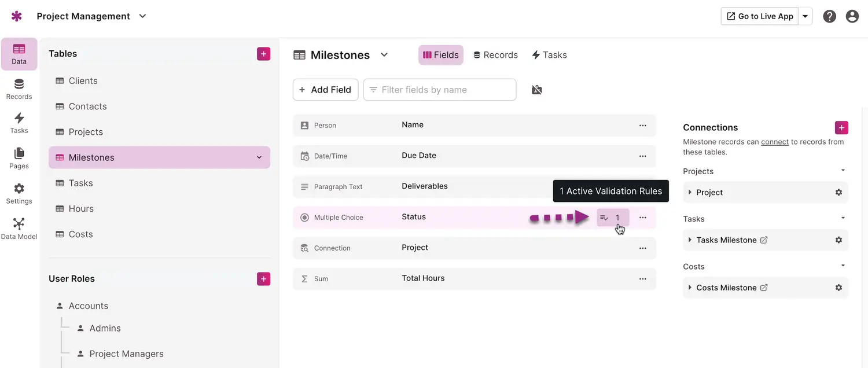Switch to the Tasks tab
The width and height of the screenshot is (868, 368).
coord(549,55)
